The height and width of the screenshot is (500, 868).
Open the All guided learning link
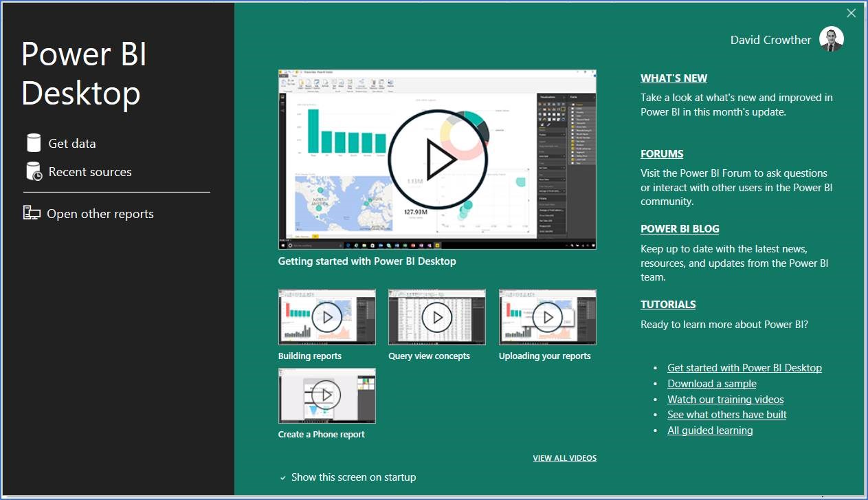[710, 431]
